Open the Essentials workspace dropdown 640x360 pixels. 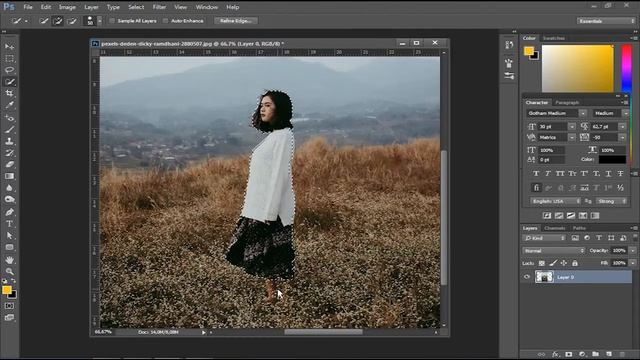click(x=606, y=21)
